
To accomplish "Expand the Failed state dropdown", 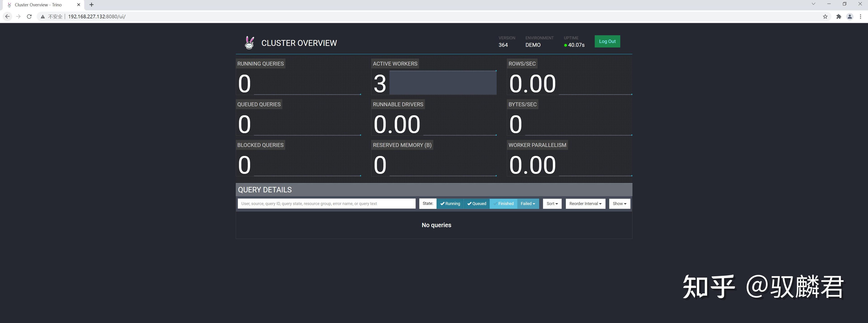I will pos(528,203).
